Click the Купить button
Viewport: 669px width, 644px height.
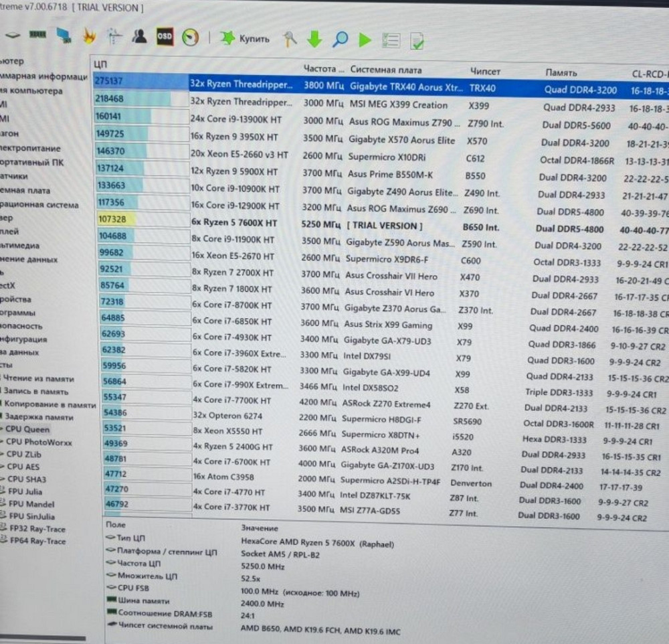[x=246, y=39]
